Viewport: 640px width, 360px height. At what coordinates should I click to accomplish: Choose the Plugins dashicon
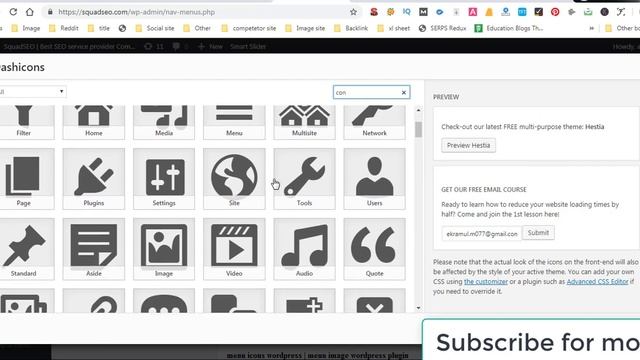[93, 179]
